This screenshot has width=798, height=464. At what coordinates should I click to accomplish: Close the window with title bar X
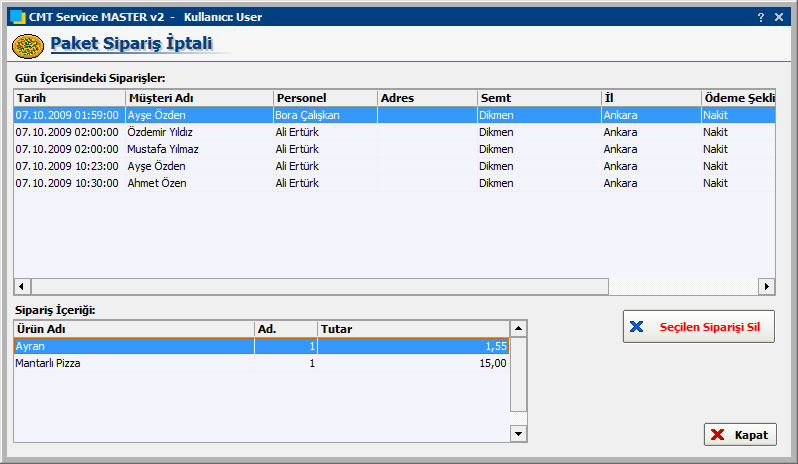coord(780,17)
